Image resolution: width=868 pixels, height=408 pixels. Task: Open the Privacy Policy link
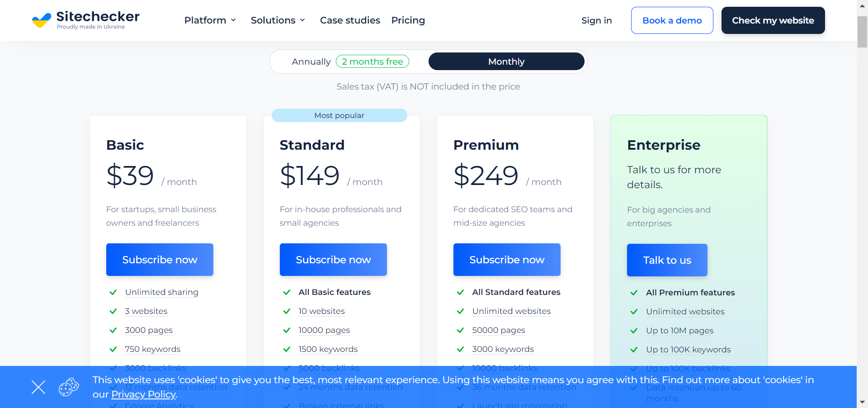(143, 394)
